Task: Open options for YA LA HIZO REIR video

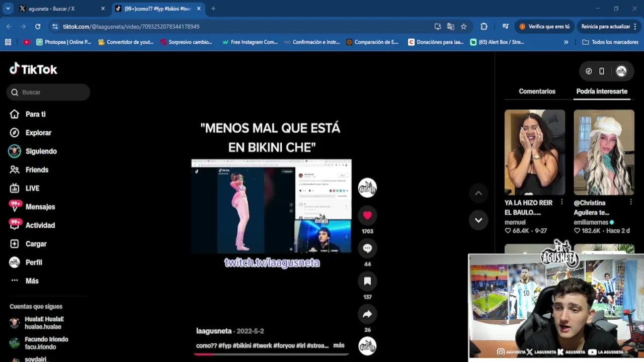Action: pyautogui.click(x=562, y=202)
